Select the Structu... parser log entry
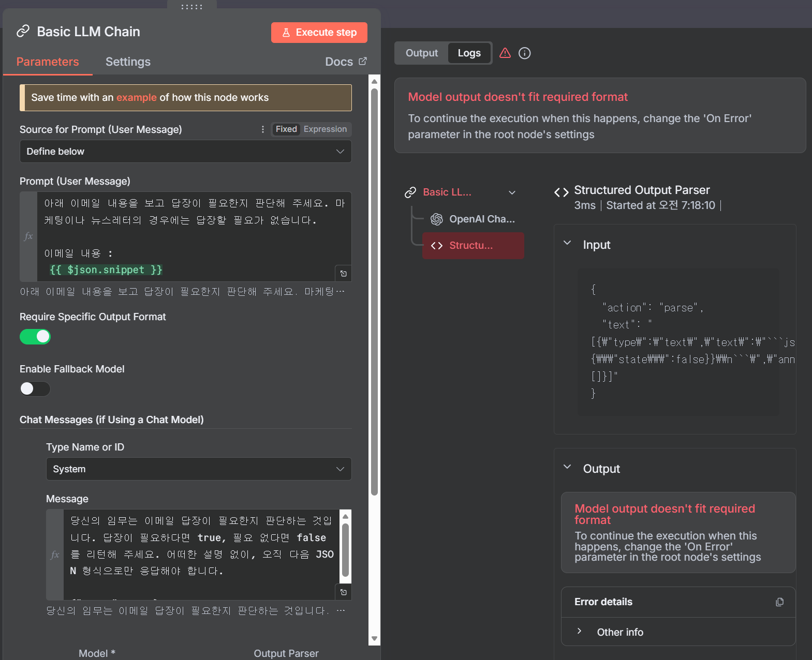This screenshot has height=660, width=812. (473, 246)
